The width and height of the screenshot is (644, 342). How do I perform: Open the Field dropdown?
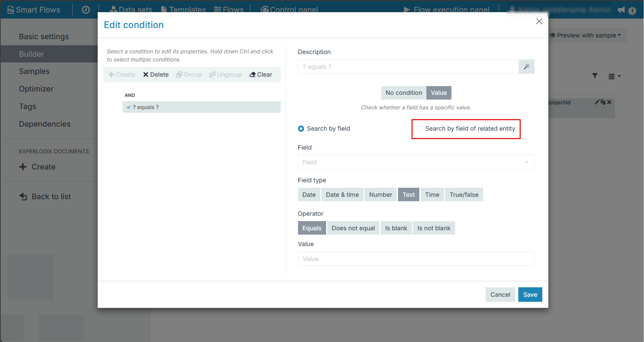tap(416, 162)
